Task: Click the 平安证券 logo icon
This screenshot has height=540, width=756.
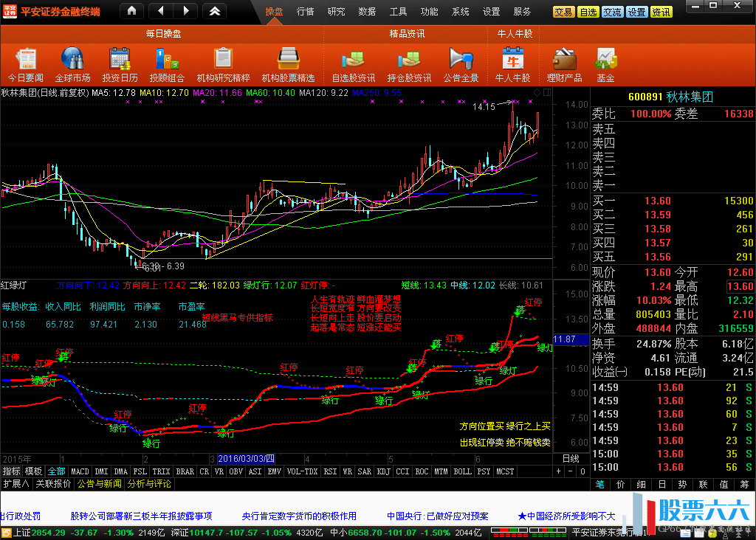Action: (10, 11)
